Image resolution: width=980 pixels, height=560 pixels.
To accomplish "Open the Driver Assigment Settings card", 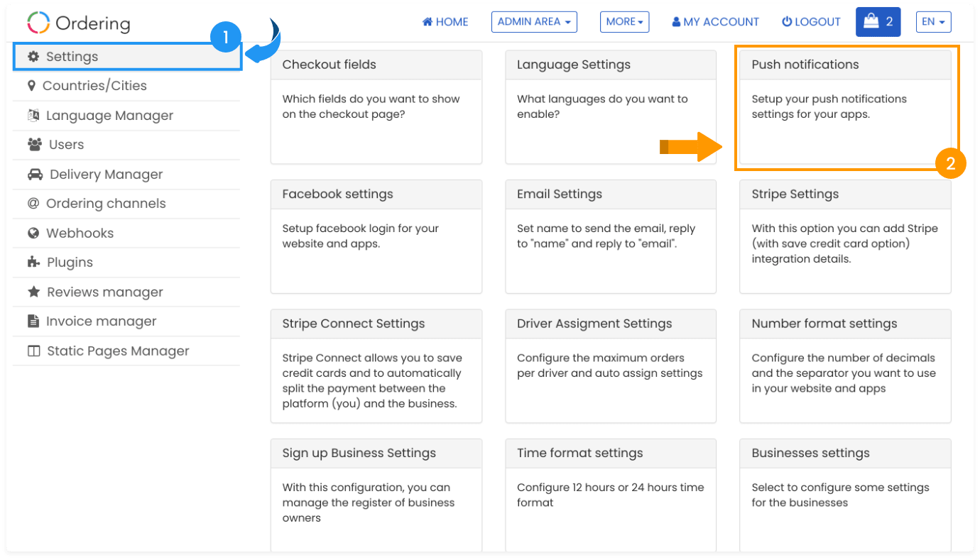I will [x=611, y=366].
